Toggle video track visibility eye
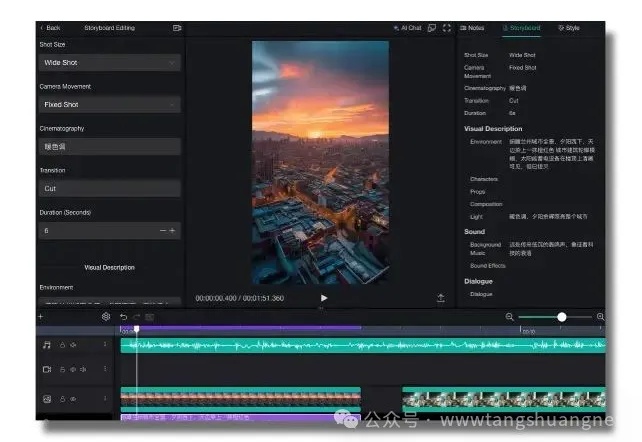The height and width of the screenshot is (442, 642). coord(73,369)
